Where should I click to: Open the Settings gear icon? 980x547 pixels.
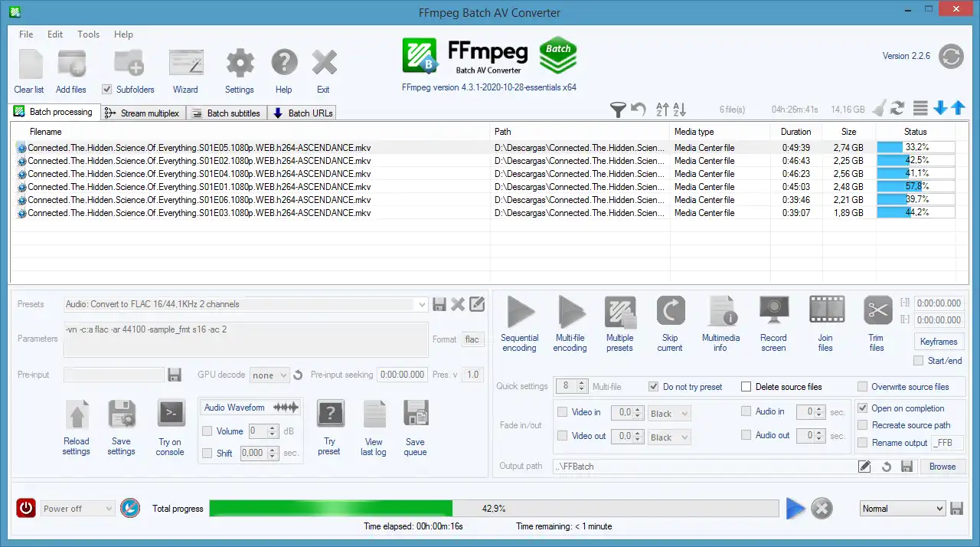tap(240, 64)
